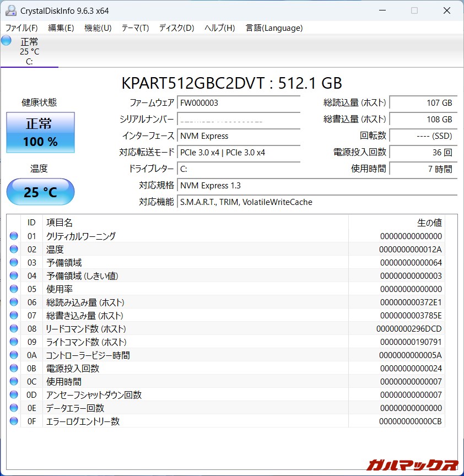The height and width of the screenshot is (476, 464).
Task: Open the 言語(Language) menu
Action: [274, 28]
